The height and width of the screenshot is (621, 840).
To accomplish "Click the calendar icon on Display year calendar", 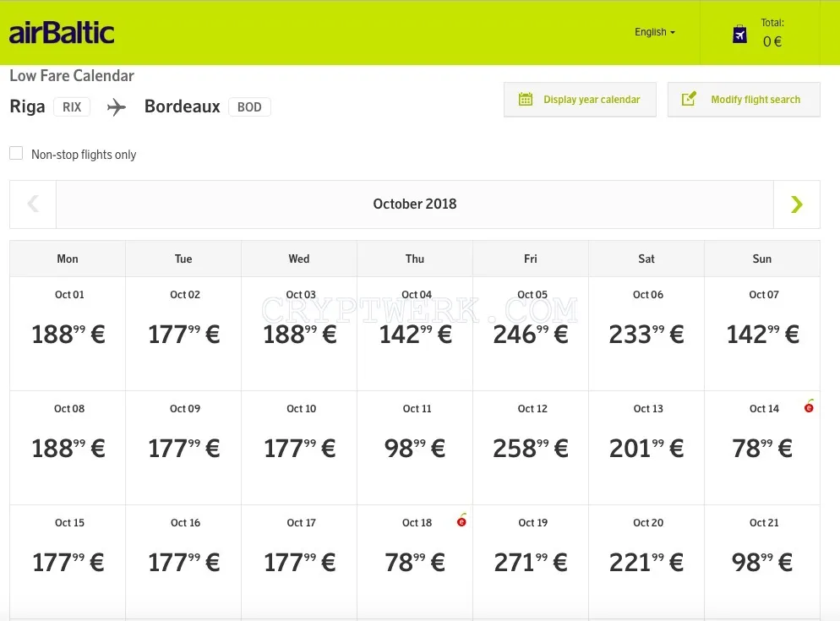I will [526, 99].
